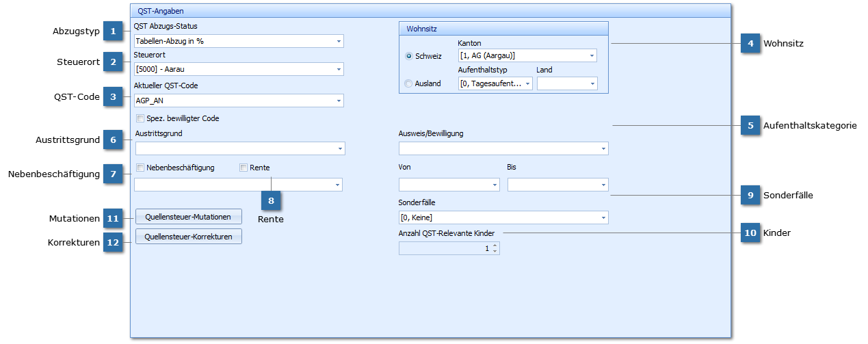This screenshot has width=868, height=344.
Task: Click the numbered marker 2 for Steuerort
Action: [x=113, y=62]
